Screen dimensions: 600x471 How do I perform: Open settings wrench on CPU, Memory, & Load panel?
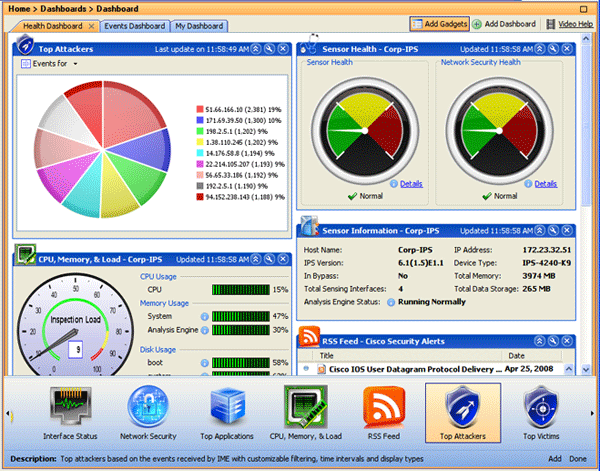pyautogui.click(x=270, y=259)
